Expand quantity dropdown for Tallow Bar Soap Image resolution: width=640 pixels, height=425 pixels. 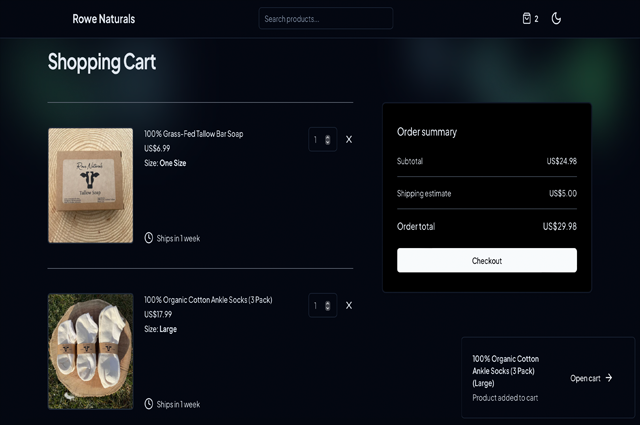[x=322, y=140]
